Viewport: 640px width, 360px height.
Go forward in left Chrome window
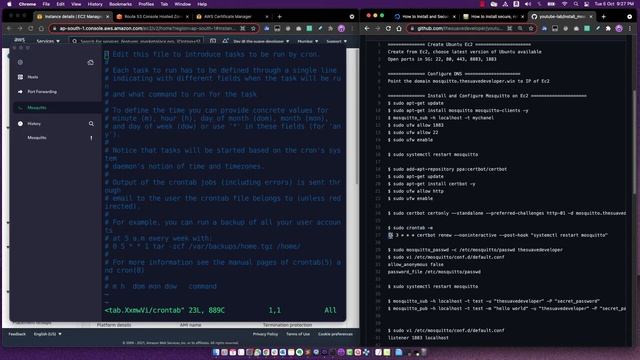click(20, 29)
